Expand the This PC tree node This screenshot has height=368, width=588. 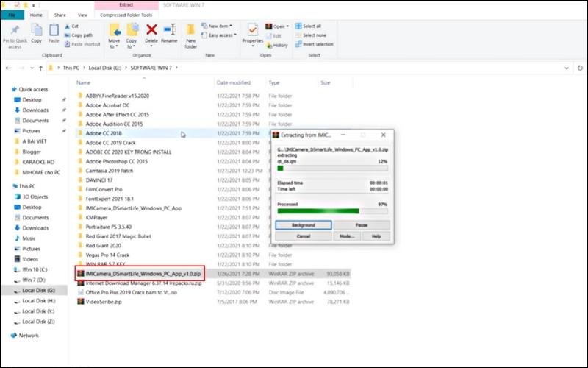(8, 186)
